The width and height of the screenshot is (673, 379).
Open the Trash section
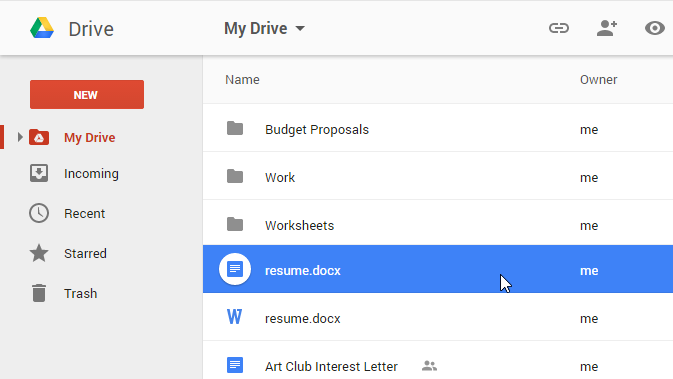tap(81, 294)
